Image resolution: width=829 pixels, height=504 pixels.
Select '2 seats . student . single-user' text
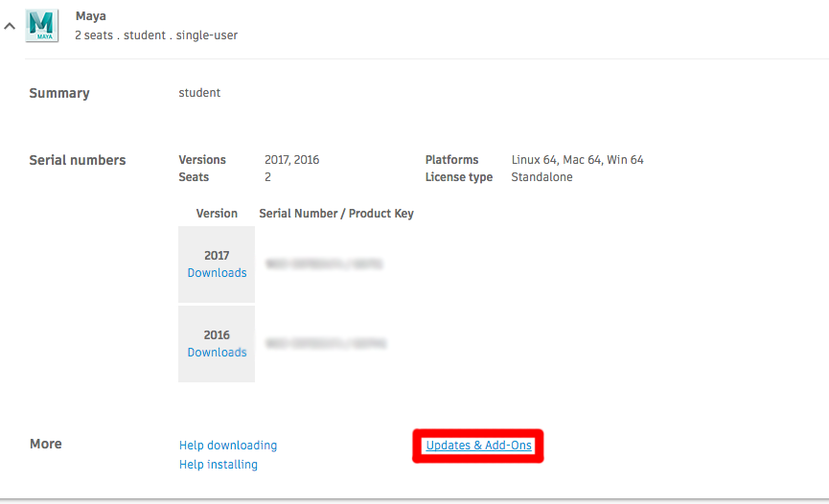click(156, 35)
